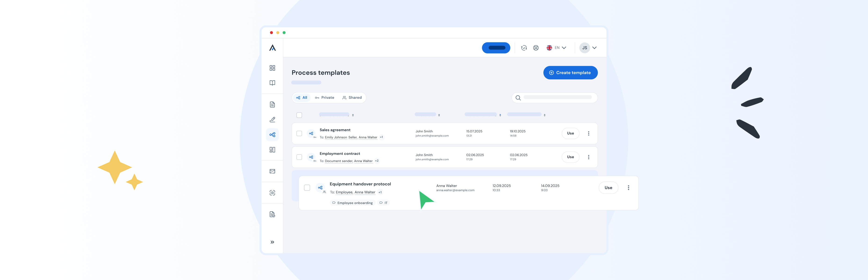Open the help lifebuoy icon in header
The width and height of the screenshot is (868, 280).
coord(536,48)
